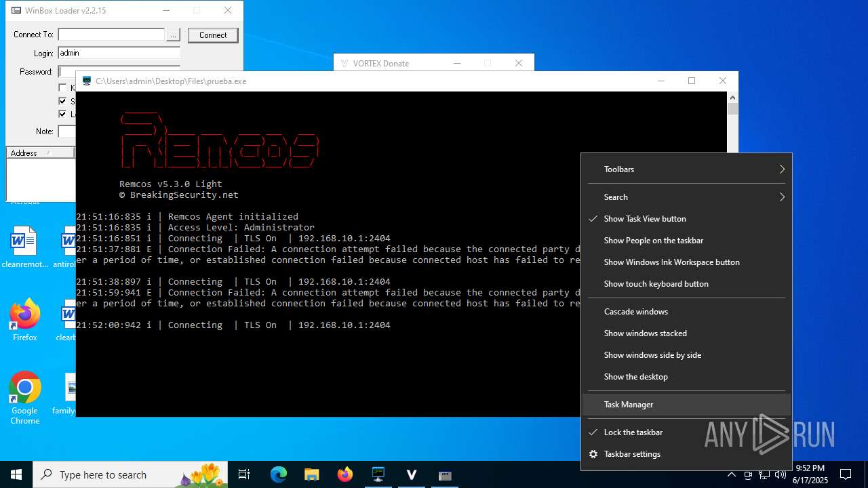Switch to prueba.exe console taskbar icon
The height and width of the screenshot is (488, 868).
pyautogui.click(x=378, y=474)
